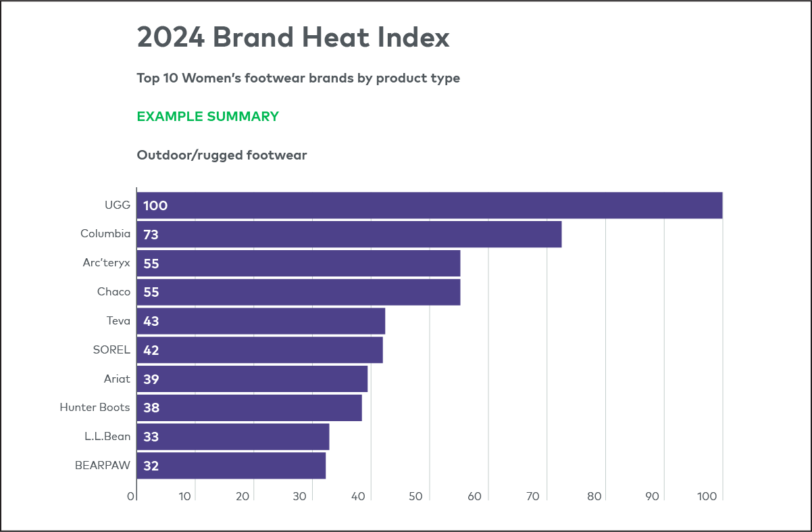Click the 0 tick on the x-axis

(x=131, y=496)
